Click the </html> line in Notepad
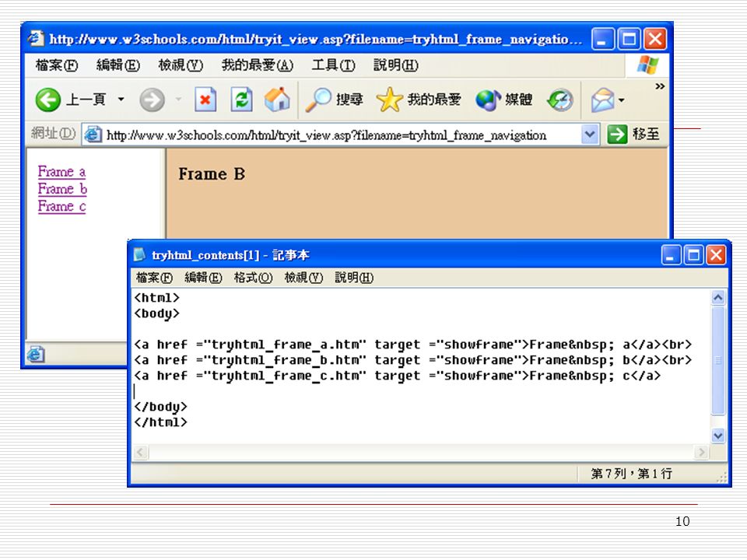747x560 pixels. tap(160, 422)
